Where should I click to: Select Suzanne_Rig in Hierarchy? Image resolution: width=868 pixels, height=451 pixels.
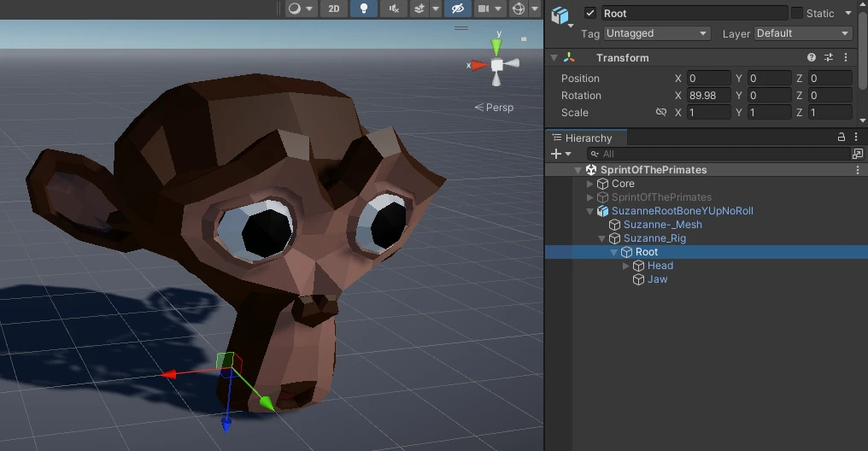(655, 238)
